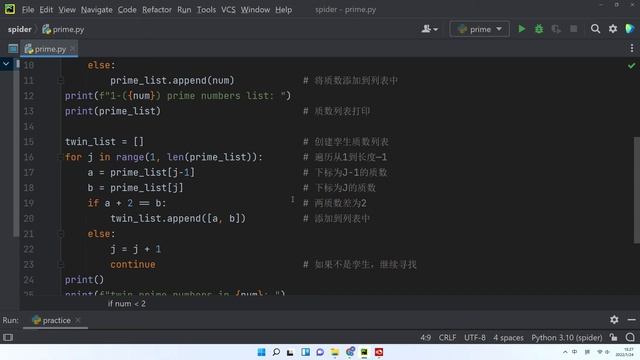
Task: Open IDE settings gear in top toolbar
Action: (613, 29)
